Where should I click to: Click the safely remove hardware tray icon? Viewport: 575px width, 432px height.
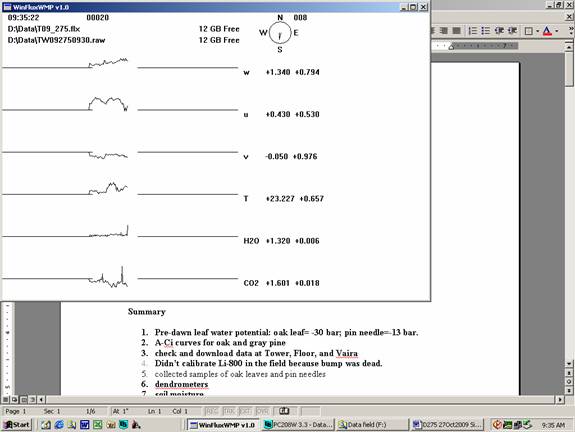tap(527, 425)
